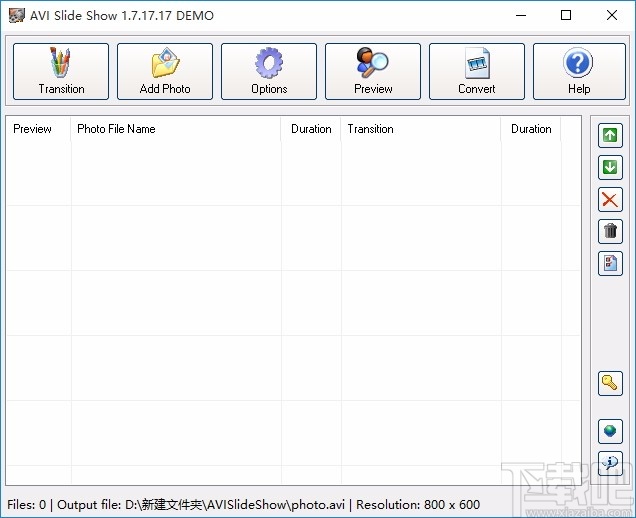This screenshot has width=636, height=518.
Task: Close the AVI Slide Show window
Action: pyautogui.click(x=612, y=15)
